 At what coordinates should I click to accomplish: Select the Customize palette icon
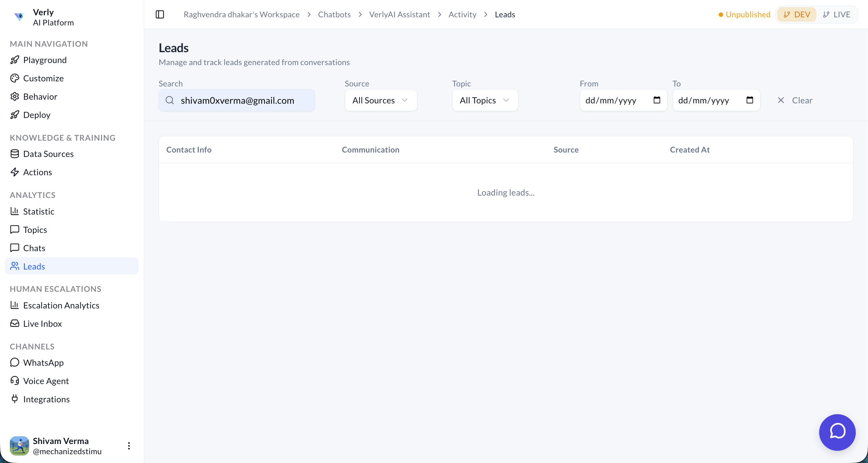pos(15,78)
